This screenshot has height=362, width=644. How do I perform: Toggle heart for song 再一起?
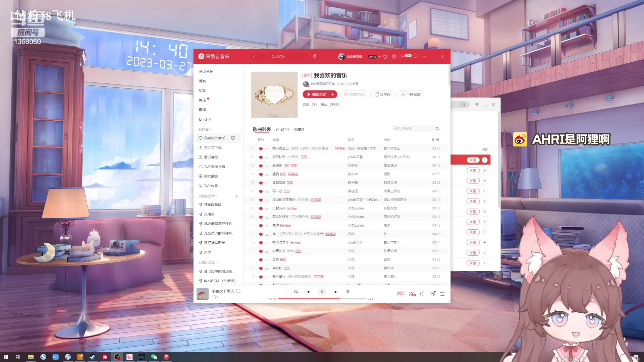[261, 191]
